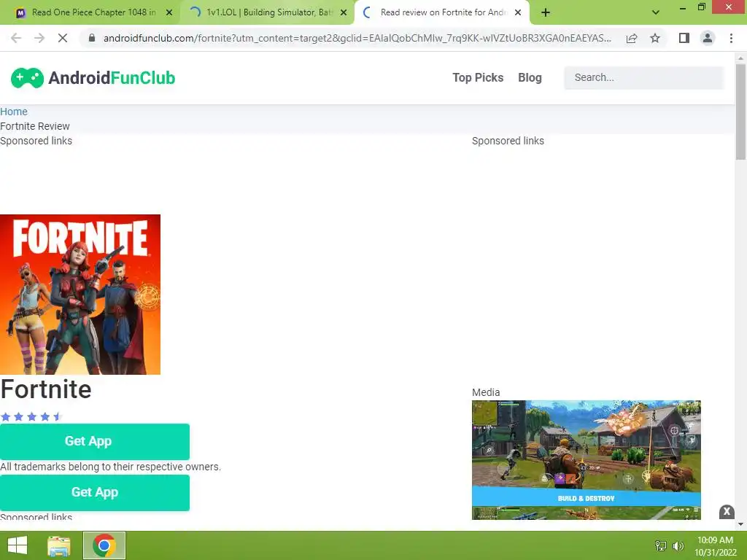Switch to the 1v1.LOL Building Simulator tab
747x560 pixels.
tap(267, 12)
